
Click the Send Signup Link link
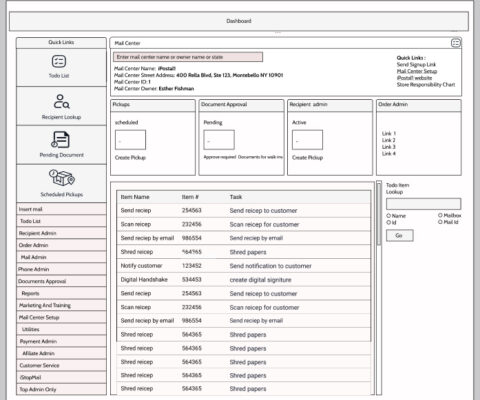click(x=416, y=65)
